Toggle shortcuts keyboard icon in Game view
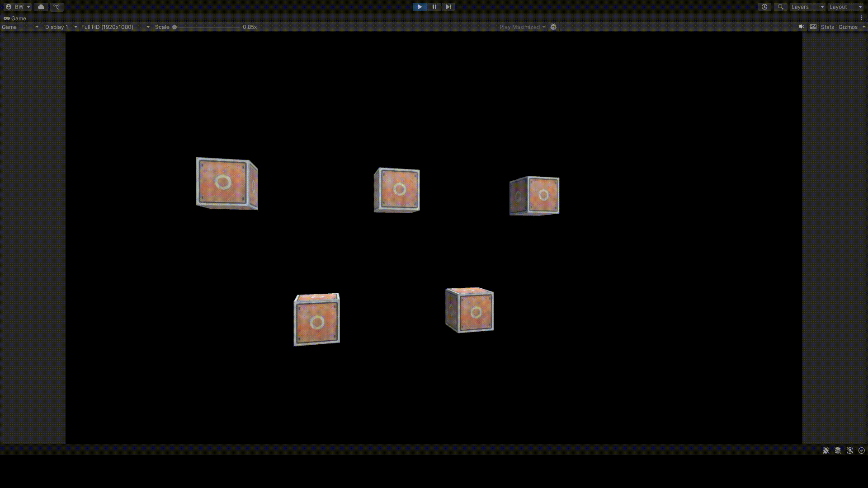This screenshot has height=488, width=868. pos(813,27)
